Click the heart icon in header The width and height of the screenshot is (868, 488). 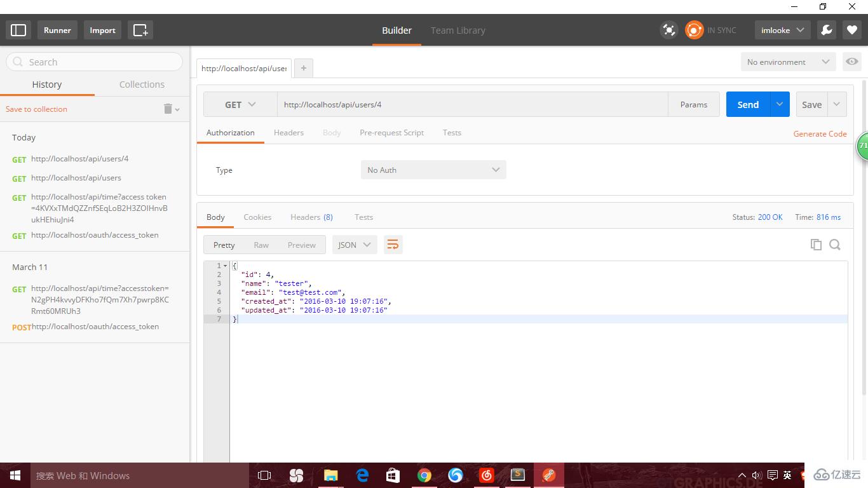pos(852,30)
